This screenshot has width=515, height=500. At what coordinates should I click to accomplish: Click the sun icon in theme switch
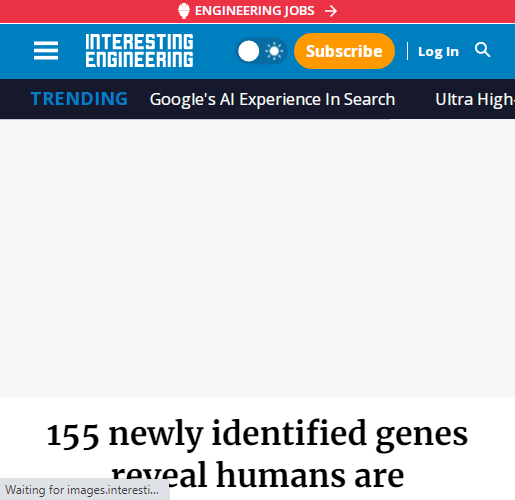coord(274,51)
